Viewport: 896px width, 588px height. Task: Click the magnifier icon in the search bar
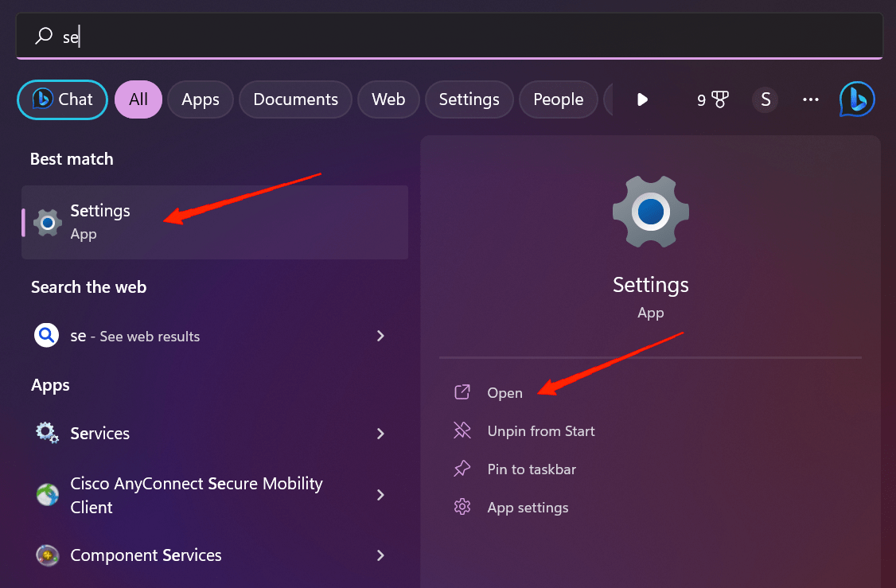44,36
